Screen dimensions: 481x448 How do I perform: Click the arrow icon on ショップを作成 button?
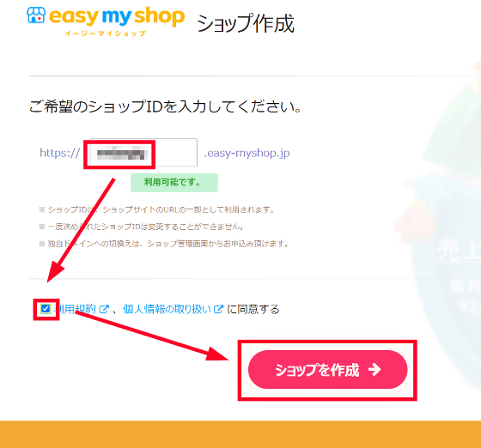point(374,370)
